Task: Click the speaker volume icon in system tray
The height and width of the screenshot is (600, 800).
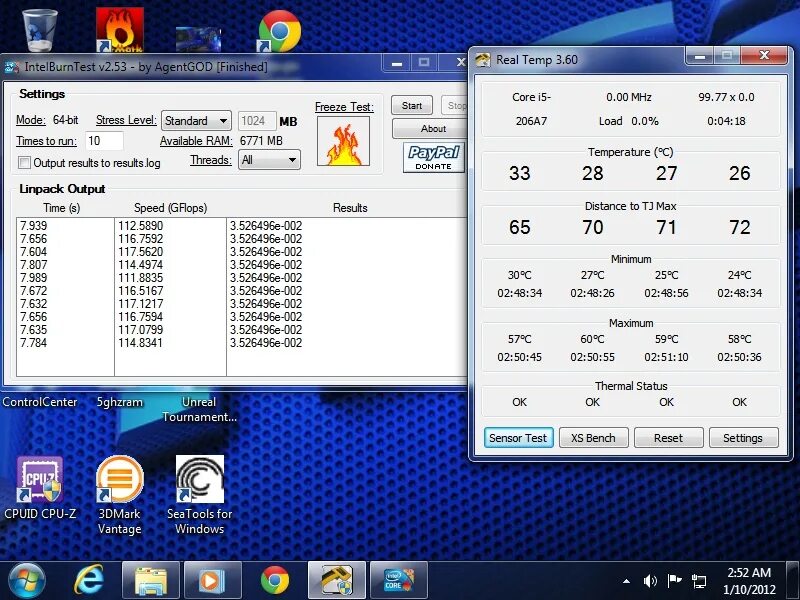Action: [x=649, y=580]
